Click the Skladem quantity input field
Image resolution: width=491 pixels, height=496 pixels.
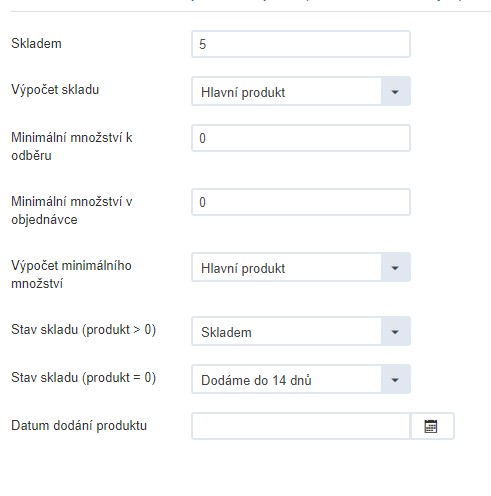tap(301, 44)
